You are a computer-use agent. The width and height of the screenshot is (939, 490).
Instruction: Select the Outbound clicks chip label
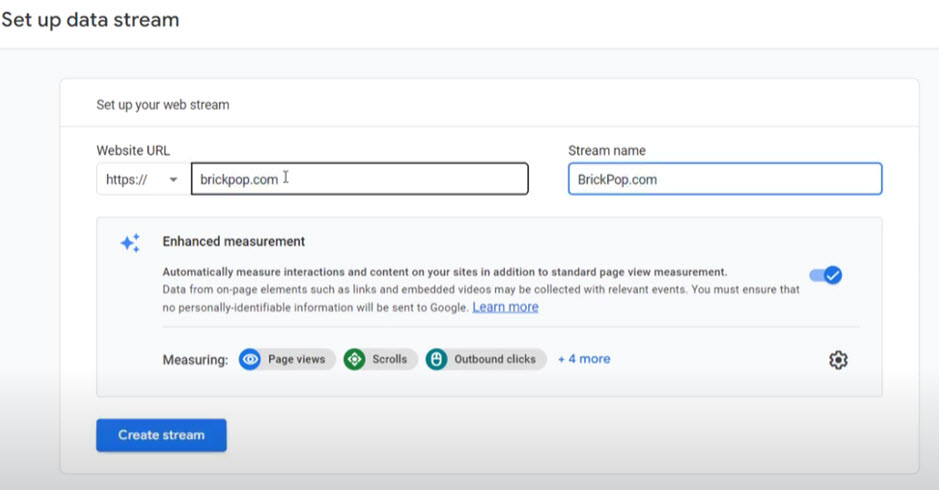(495, 360)
